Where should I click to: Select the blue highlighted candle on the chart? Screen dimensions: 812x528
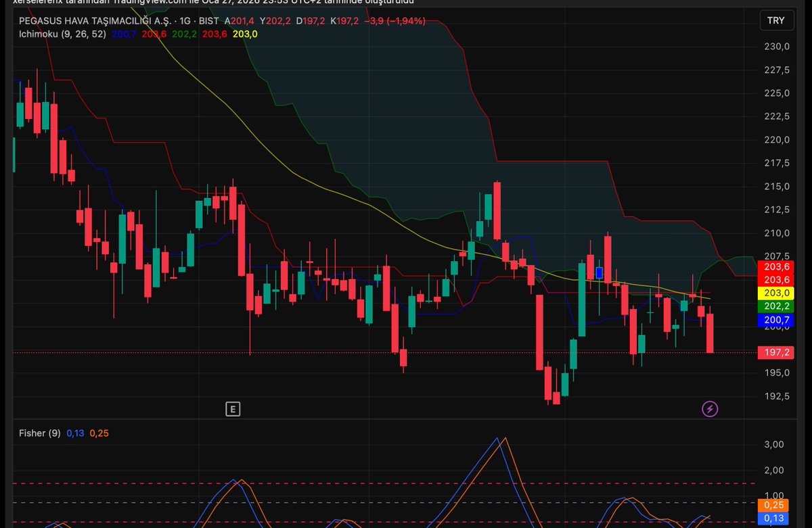coord(599,273)
